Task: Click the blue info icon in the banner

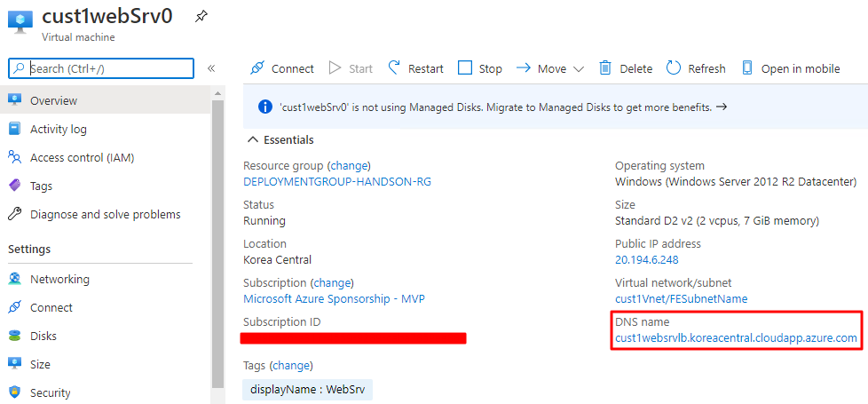Action: pos(265,107)
